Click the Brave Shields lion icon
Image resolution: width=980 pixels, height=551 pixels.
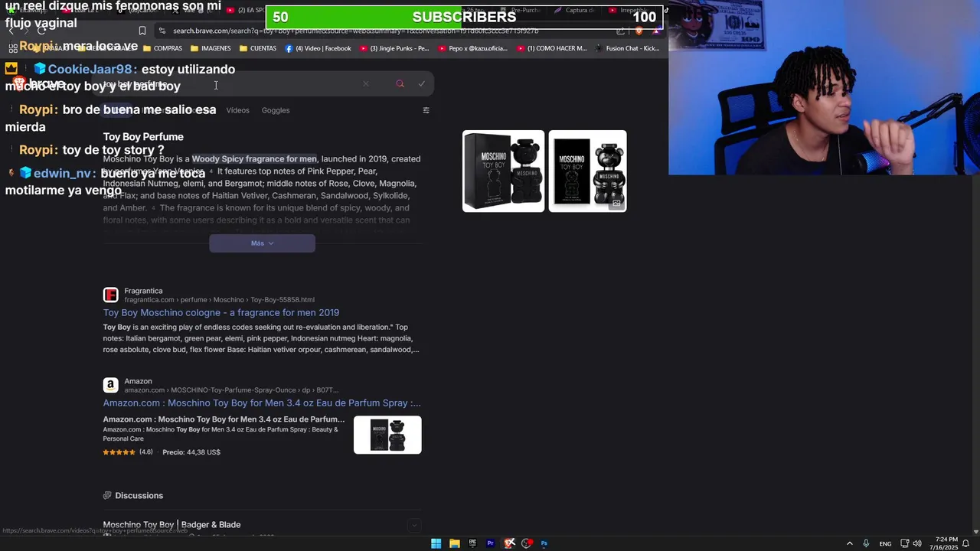[x=639, y=31]
